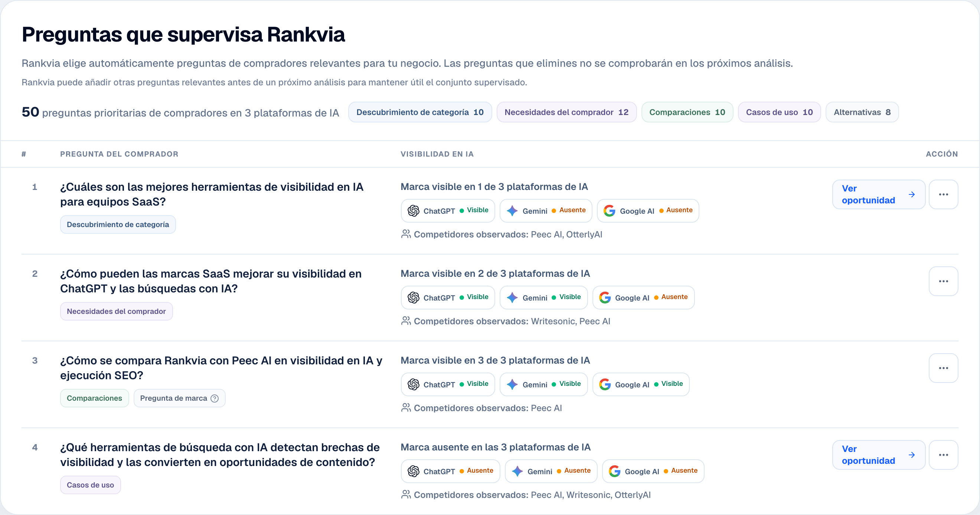Open the more-options menu for question 3
The height and width of the screenshot is (515, 980).
click(943, 368)
